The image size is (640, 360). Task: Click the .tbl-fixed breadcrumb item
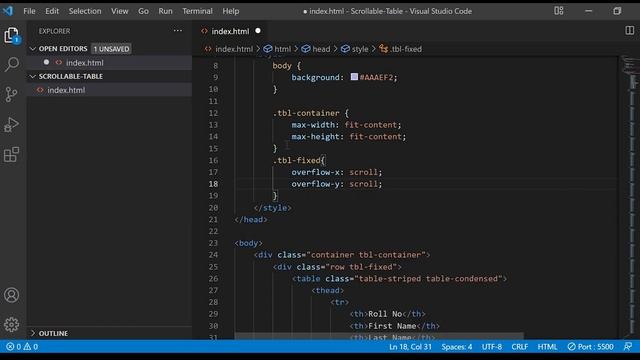tap(400, 49)
